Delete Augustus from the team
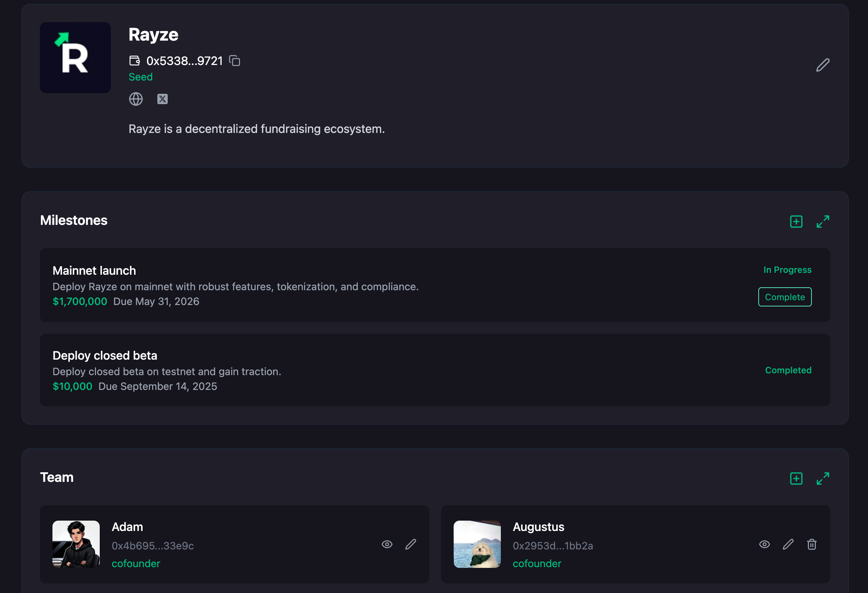 [x=811, y=544]
